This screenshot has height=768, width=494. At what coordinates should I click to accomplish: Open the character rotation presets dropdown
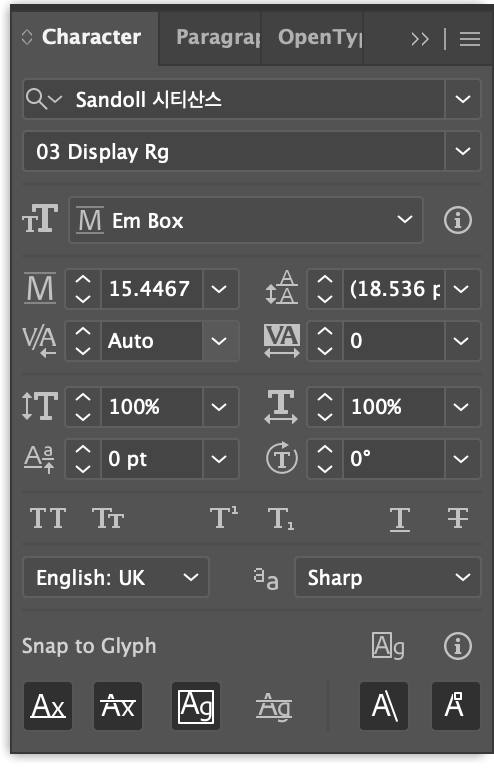pos(462,459)
